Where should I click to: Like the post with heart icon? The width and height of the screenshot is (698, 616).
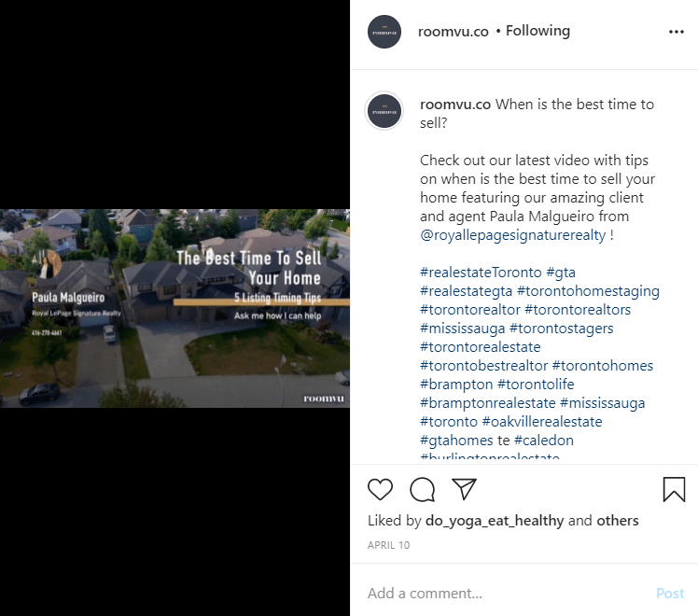tap(380, 489)
